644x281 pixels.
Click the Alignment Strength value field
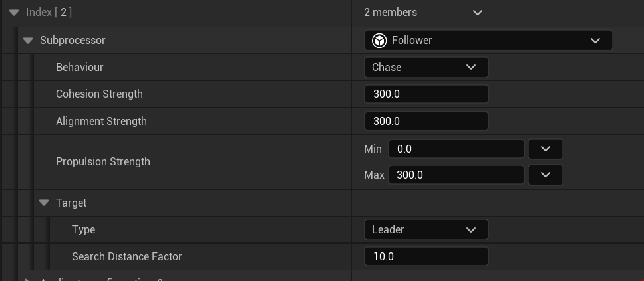(x=426, y=122)
